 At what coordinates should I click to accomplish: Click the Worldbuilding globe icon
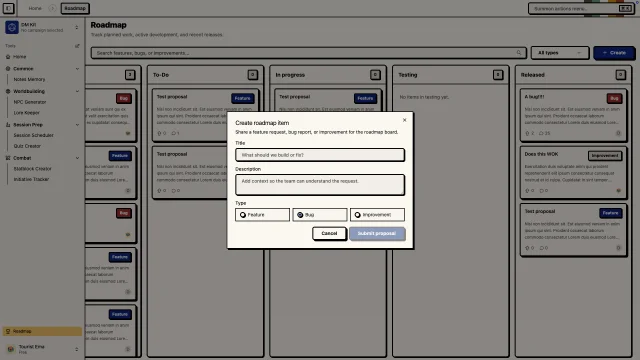(x=8, y=91)
